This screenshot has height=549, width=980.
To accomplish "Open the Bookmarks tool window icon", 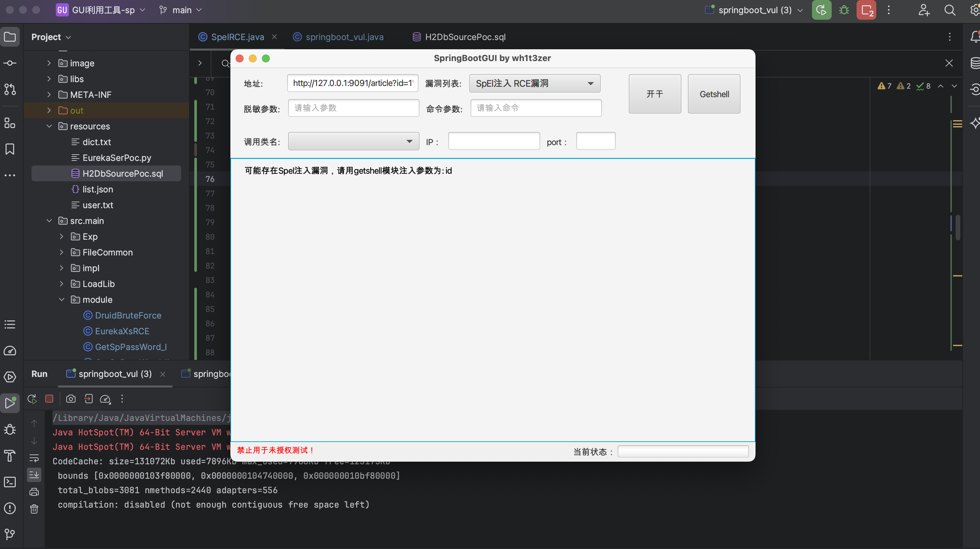I will (10, 149).
